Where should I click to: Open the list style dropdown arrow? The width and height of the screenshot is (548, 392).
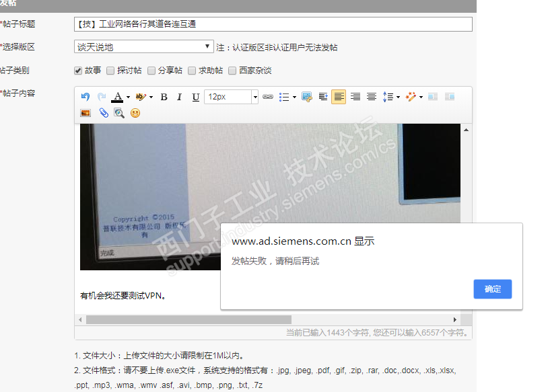pyautogui.click(x=294, y=97)
